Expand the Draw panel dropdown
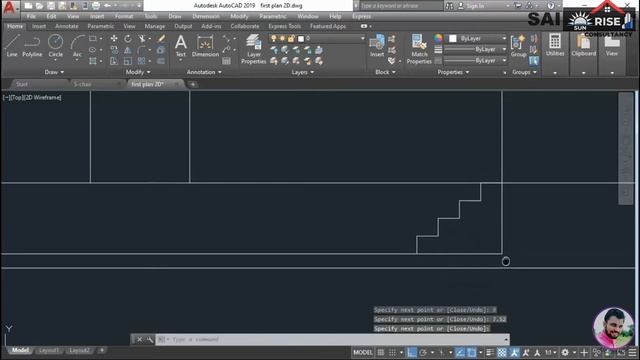 tap(54, 72)
